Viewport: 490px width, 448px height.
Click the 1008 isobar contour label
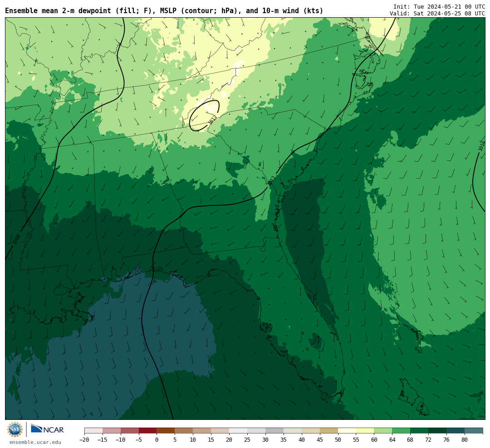point(17,239)
